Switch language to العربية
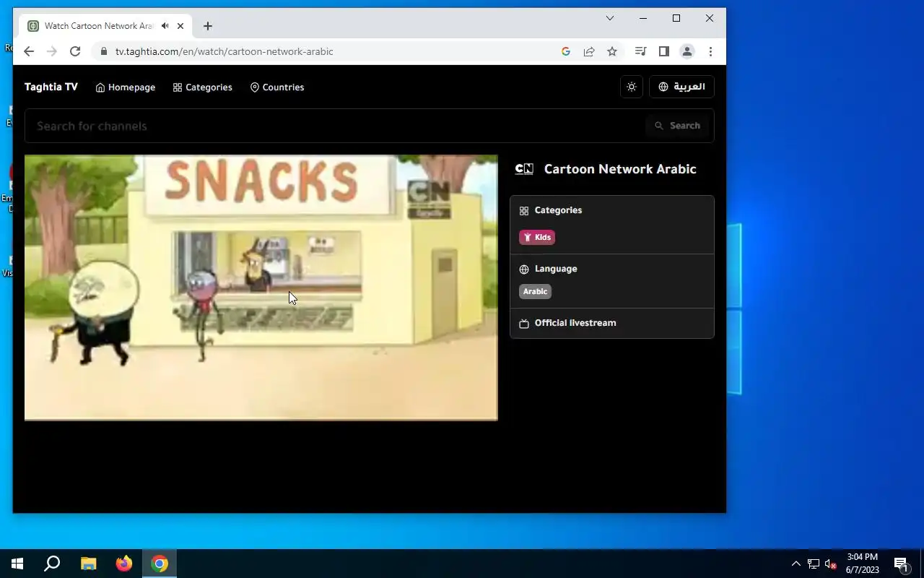 pyautogui.click(x=681, y=87)
